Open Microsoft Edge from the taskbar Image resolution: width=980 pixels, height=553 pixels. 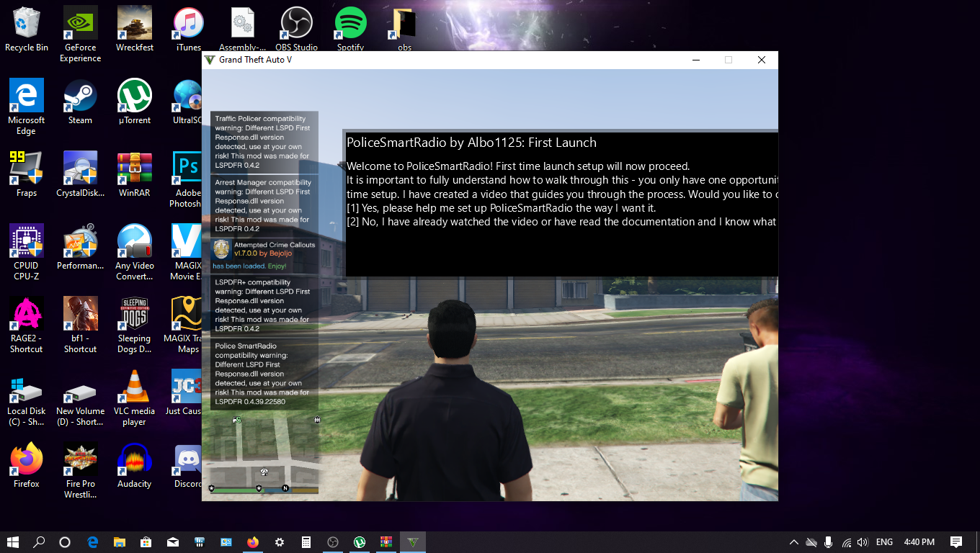click(x=92, y=542)
